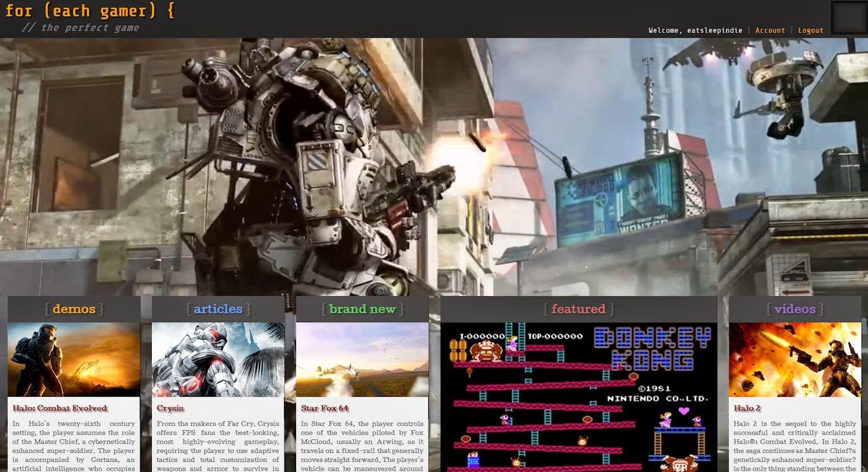Open the 'Halo: Combat Evolved' title
Screen dimensions: 868x472
(60, 408)
